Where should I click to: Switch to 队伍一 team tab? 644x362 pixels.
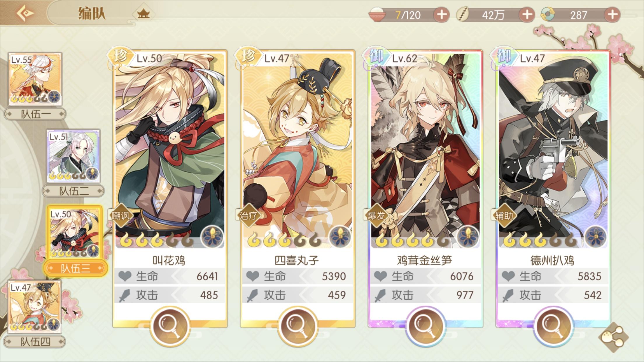[x=35, y=114]
